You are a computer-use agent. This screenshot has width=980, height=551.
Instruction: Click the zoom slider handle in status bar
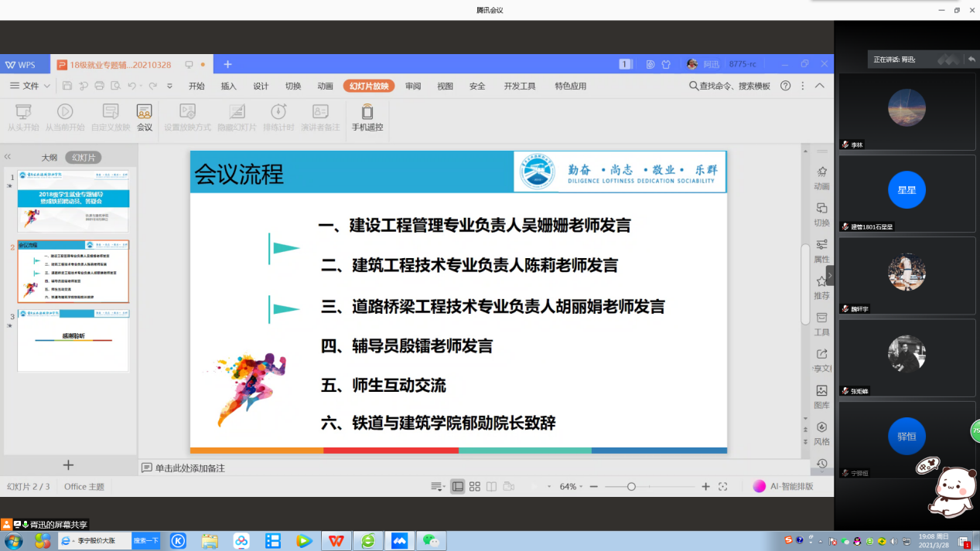pyautogui.click(x=631, y=486)
